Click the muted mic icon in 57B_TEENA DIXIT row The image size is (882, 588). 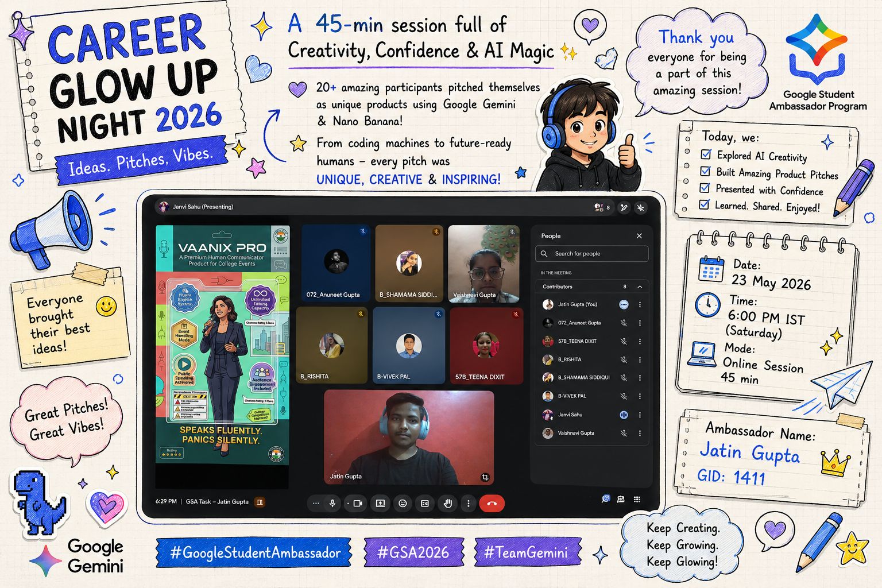point(624,342)
